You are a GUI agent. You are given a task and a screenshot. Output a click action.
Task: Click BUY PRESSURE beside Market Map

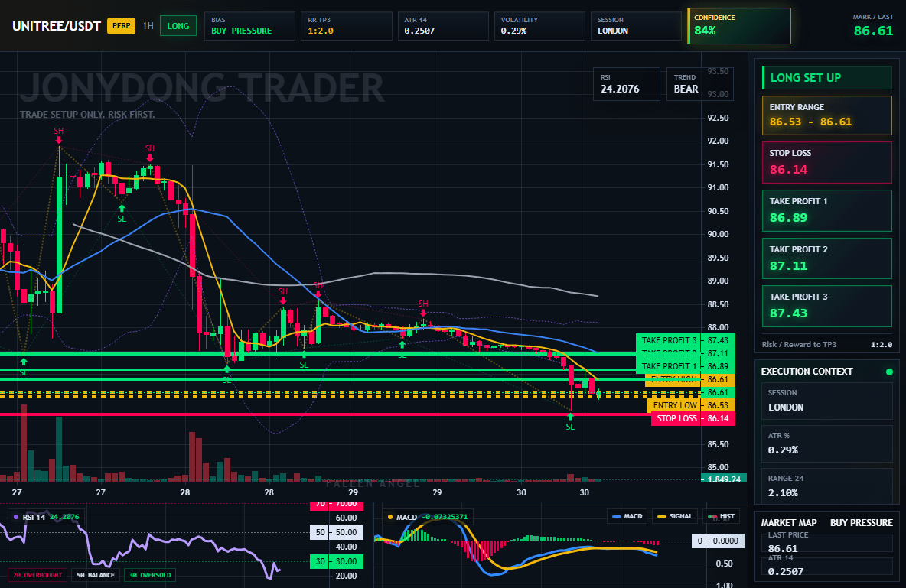coord(862,523)
